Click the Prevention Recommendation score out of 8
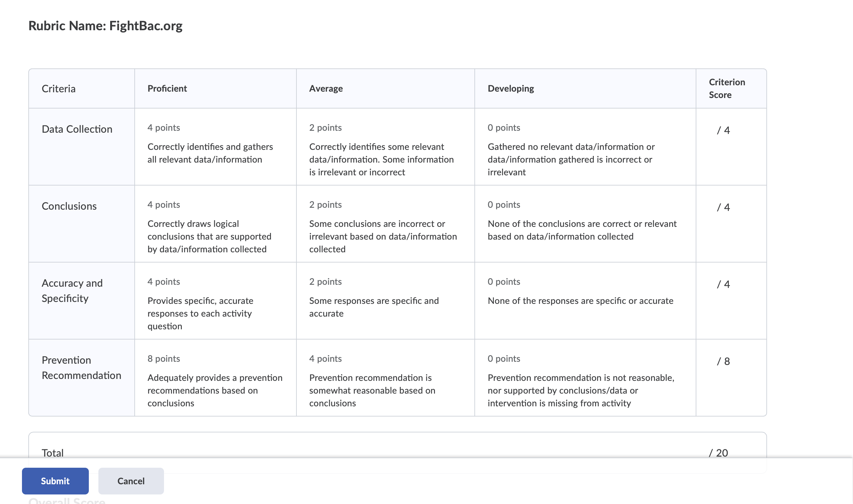The image size is (853, 504). [x=723, y=361]
